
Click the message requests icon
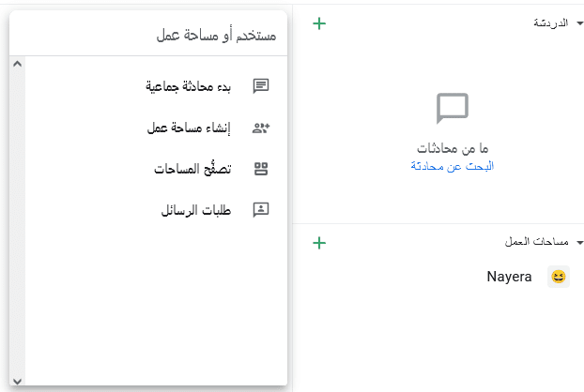click(x=261, y=210)
